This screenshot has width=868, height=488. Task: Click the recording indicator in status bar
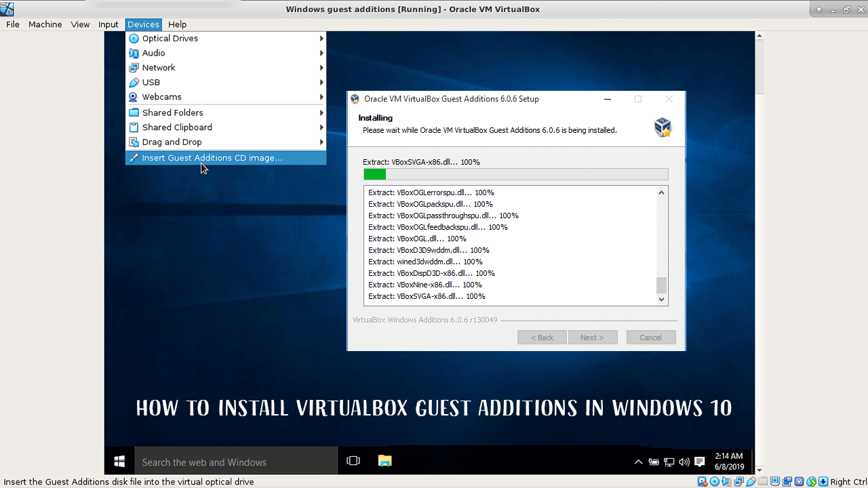point(787,482)
